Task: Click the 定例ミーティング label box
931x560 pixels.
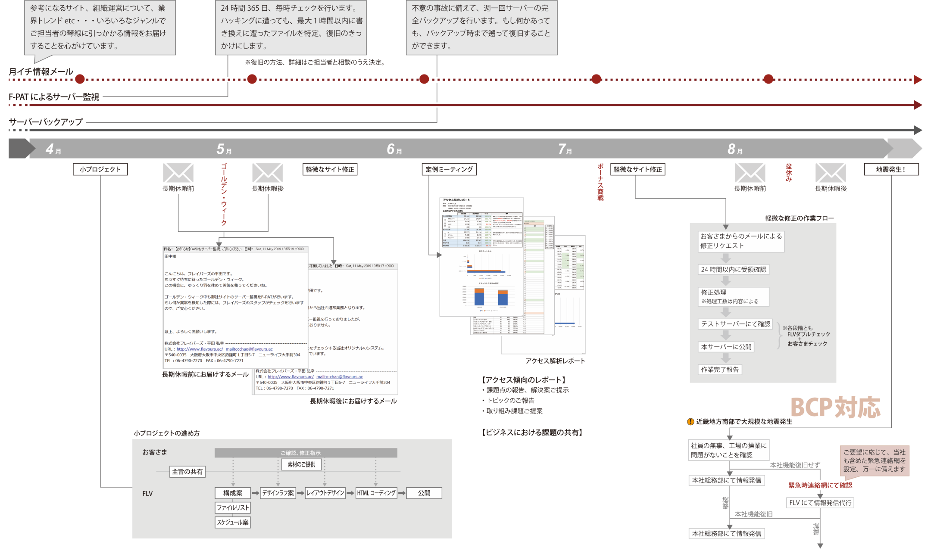Action: 449,169
